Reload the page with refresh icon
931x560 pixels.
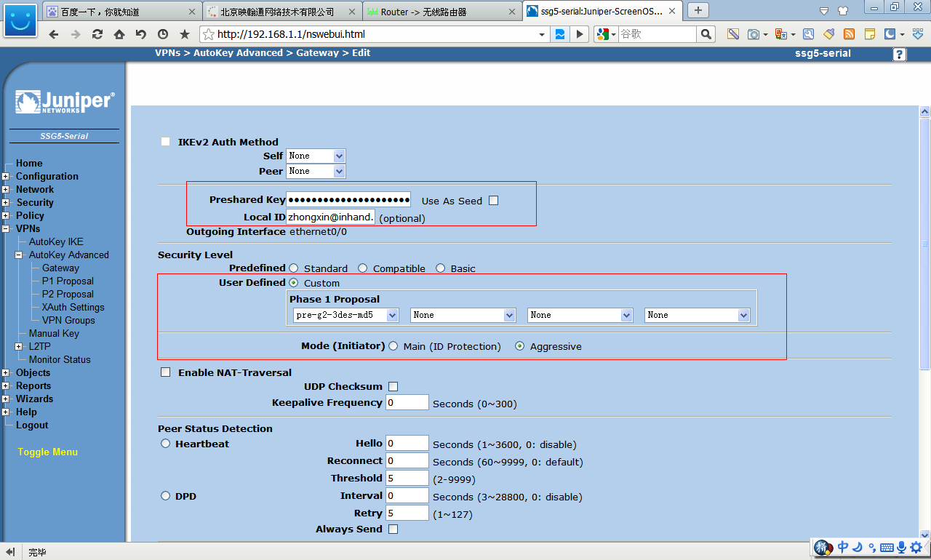[x=97, y=34]
